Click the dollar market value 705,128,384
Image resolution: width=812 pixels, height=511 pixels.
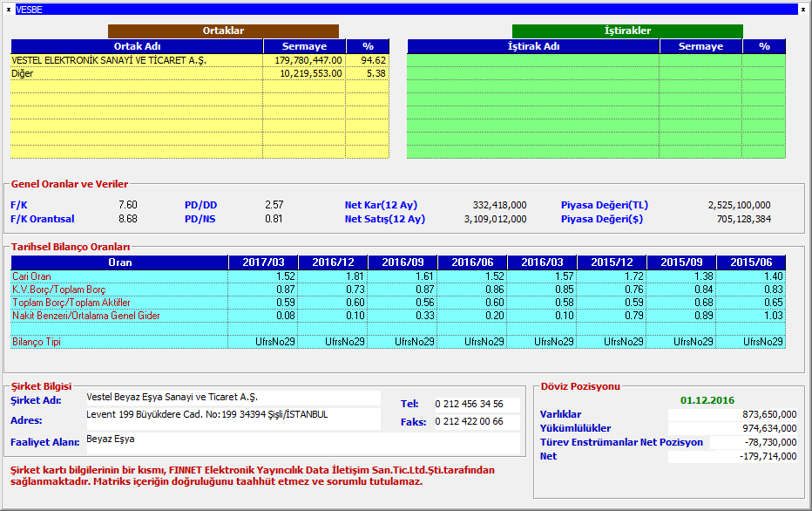(744, 219)
